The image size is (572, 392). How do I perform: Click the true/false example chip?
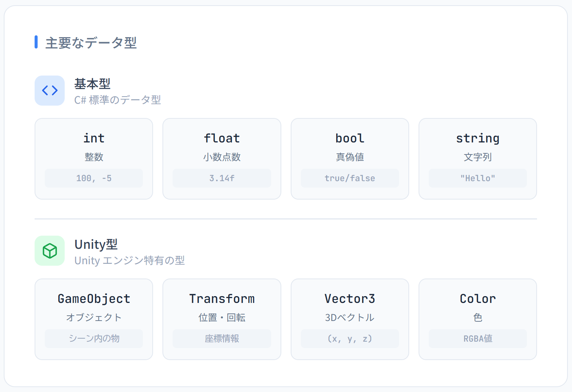[350, 178]
